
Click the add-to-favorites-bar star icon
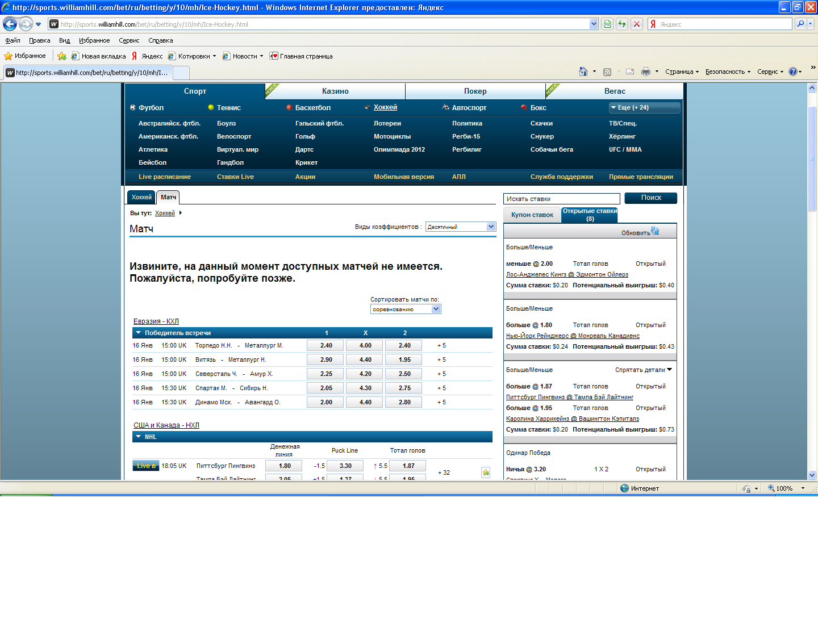62,56
